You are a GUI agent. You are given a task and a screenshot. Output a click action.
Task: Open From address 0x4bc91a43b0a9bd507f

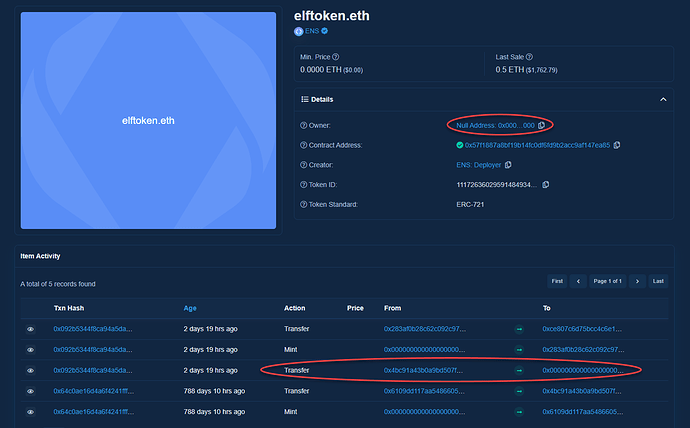click(423, 370)
